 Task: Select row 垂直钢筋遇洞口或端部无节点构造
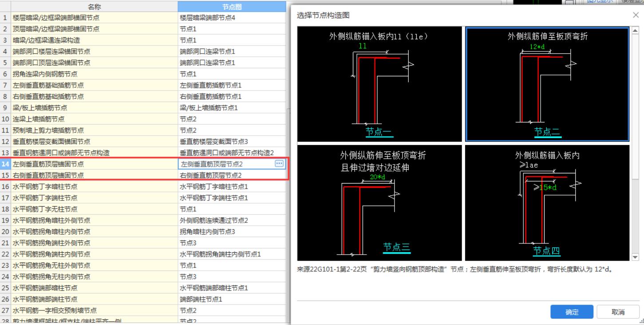coord(94,153)
